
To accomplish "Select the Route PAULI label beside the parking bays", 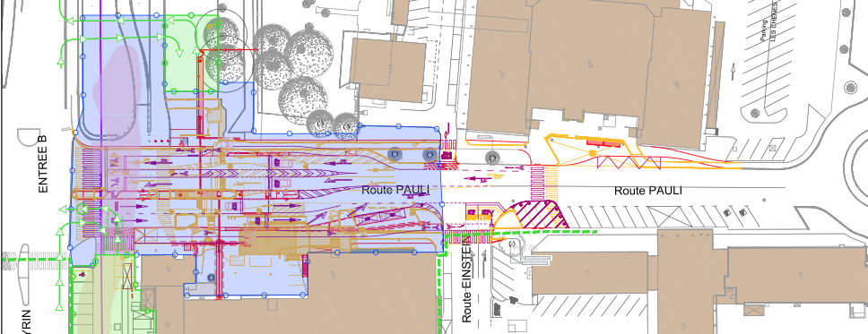I will click(x=647, y=191).
